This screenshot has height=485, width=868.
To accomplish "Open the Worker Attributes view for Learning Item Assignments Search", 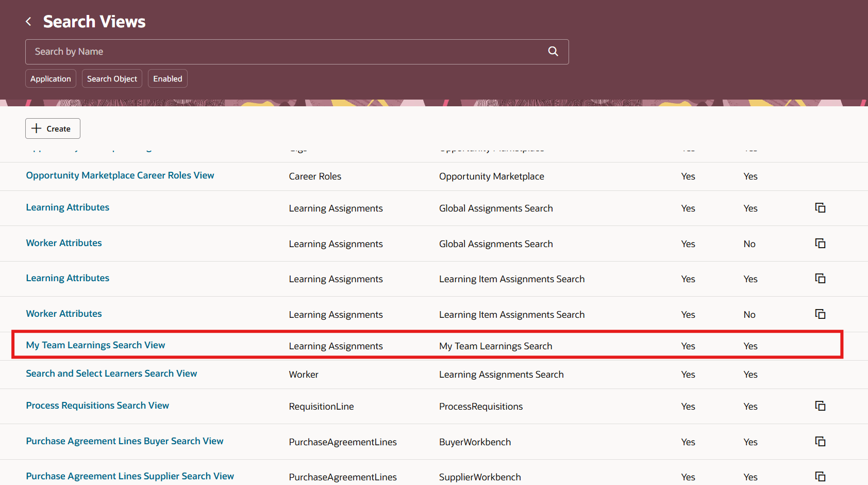I will (63, 313).
